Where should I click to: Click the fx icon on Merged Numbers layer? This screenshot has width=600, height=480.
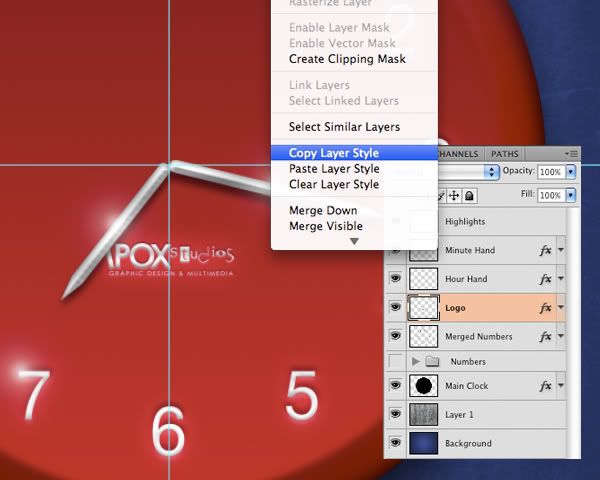tap(545, 337)
